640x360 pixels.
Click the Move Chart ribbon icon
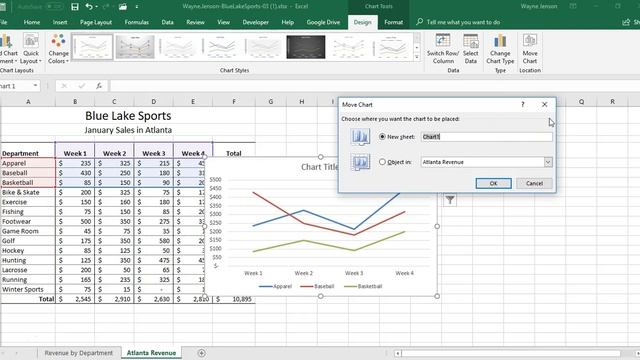coord(530,49)
